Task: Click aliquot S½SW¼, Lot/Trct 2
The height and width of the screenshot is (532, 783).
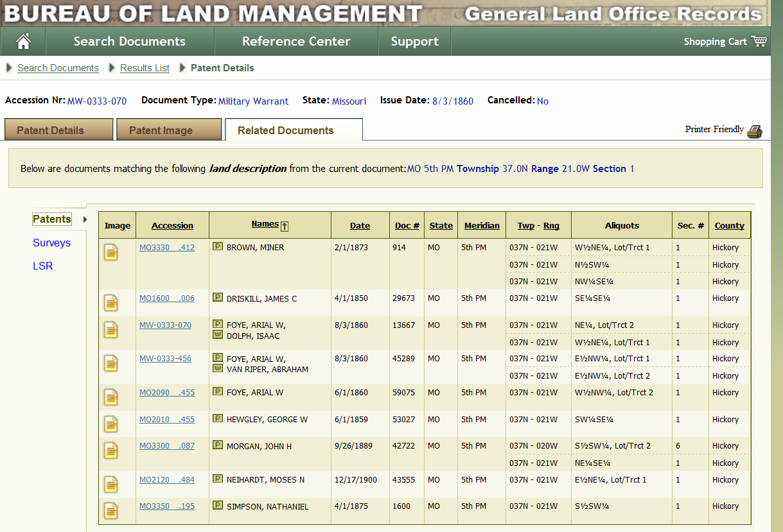Action: [x=613, y=446]
